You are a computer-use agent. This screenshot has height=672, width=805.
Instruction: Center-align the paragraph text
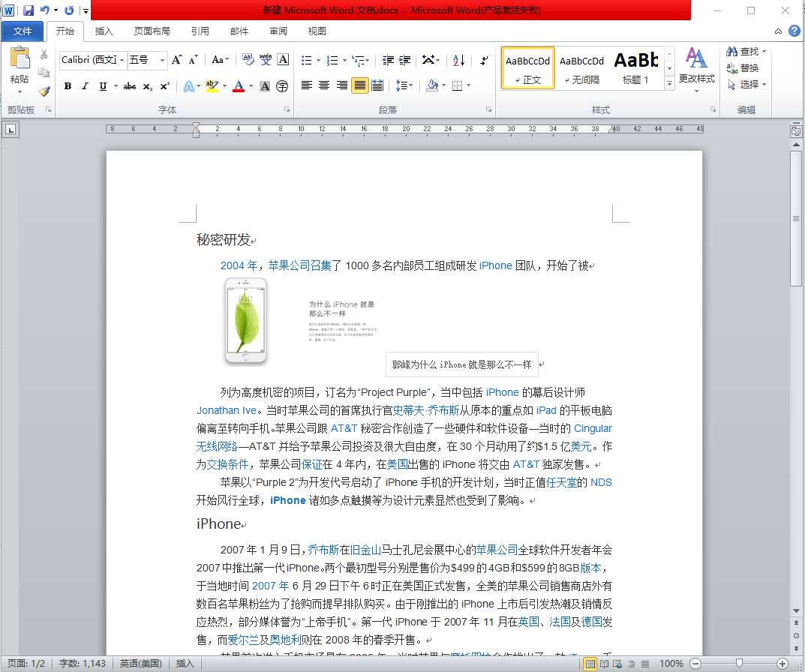point(324,85)
